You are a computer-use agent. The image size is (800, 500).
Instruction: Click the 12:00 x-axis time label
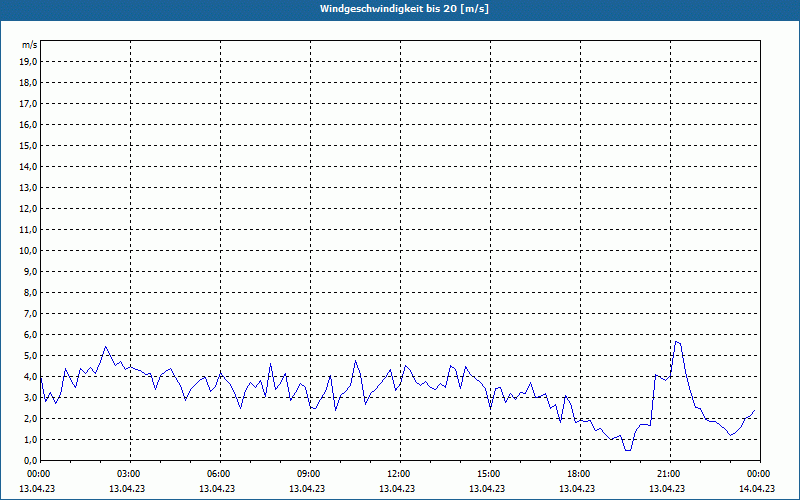click(398, 474)
